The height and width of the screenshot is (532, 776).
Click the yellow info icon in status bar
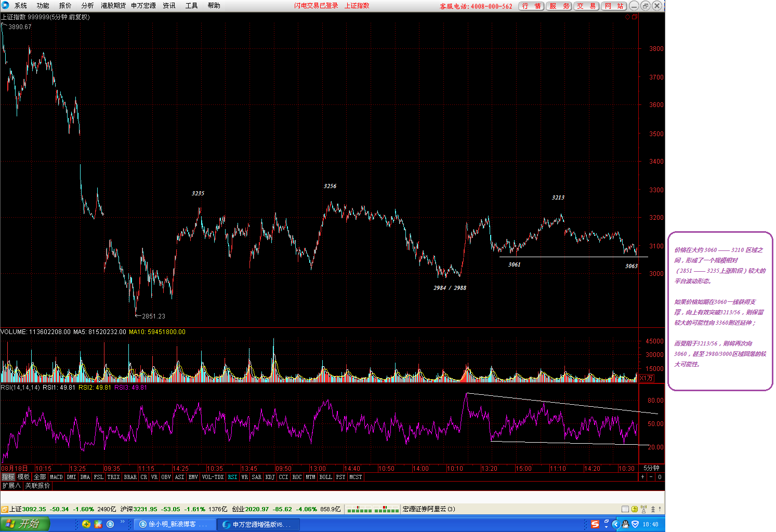635,509
